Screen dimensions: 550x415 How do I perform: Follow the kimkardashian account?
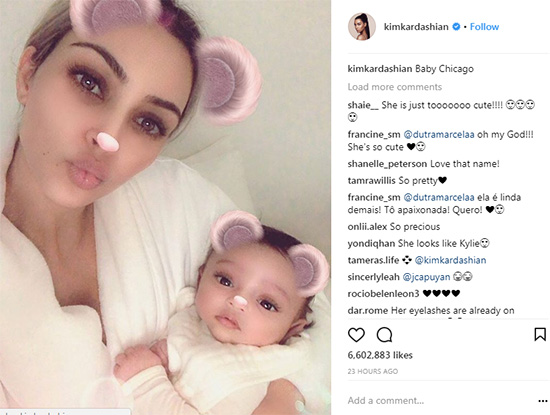pos(484,27)
